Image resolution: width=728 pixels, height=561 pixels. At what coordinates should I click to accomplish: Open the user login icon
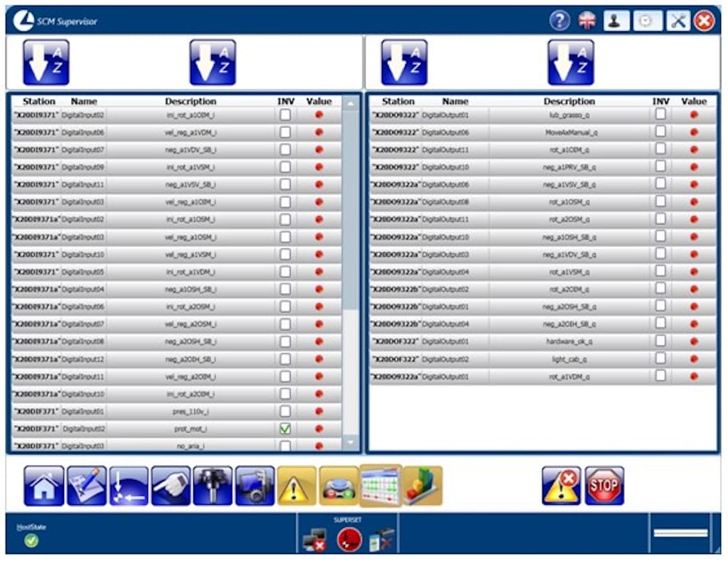pyautogui.click(x=616, y=21)
